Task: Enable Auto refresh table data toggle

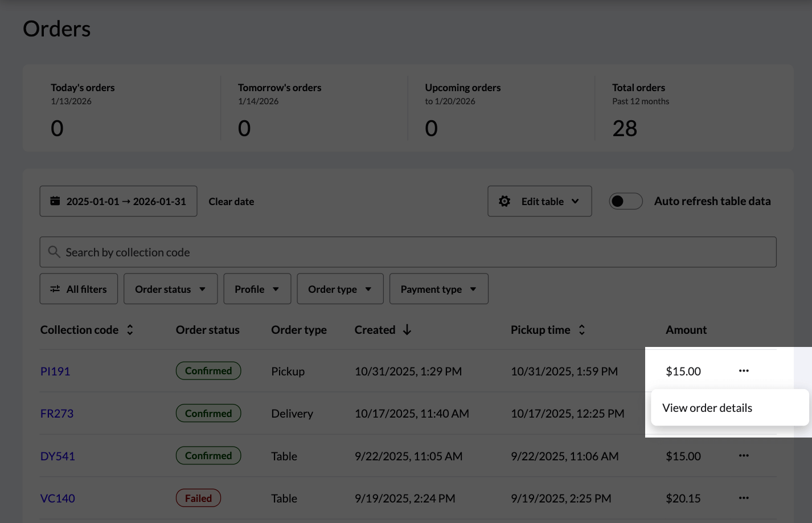Action: click(625, 201)
